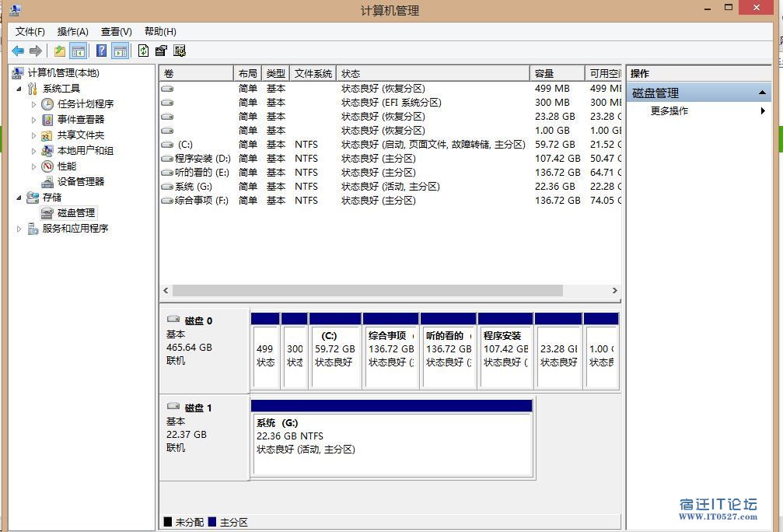Expand the 任务计划程序 tree node

pyautogui.click(x=33, y=104)
